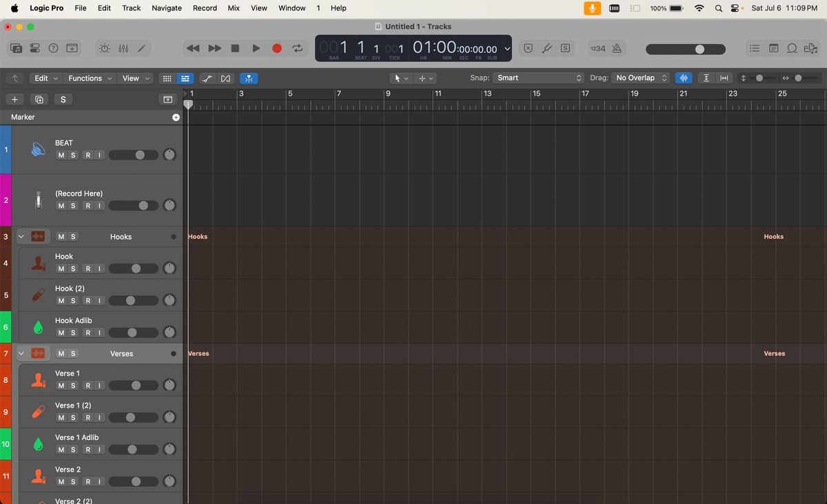Image resolution: width=827 pixels, height=504 pixels.
Task: Add a marker with the plus button
Action: 176,118
